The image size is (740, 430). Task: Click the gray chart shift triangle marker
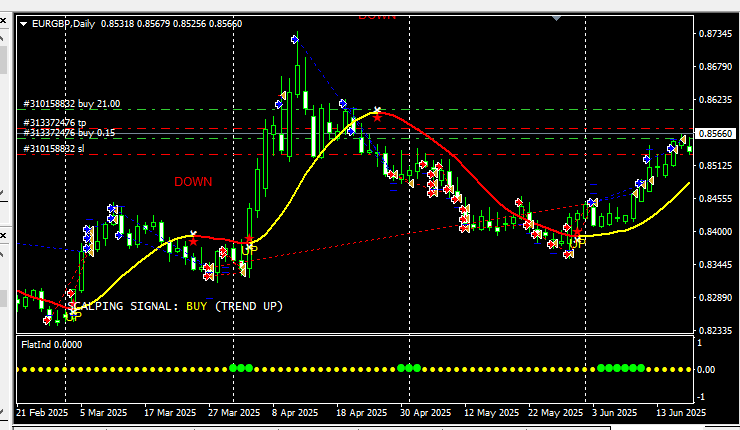pyautogui.click(x=556, y=18)
